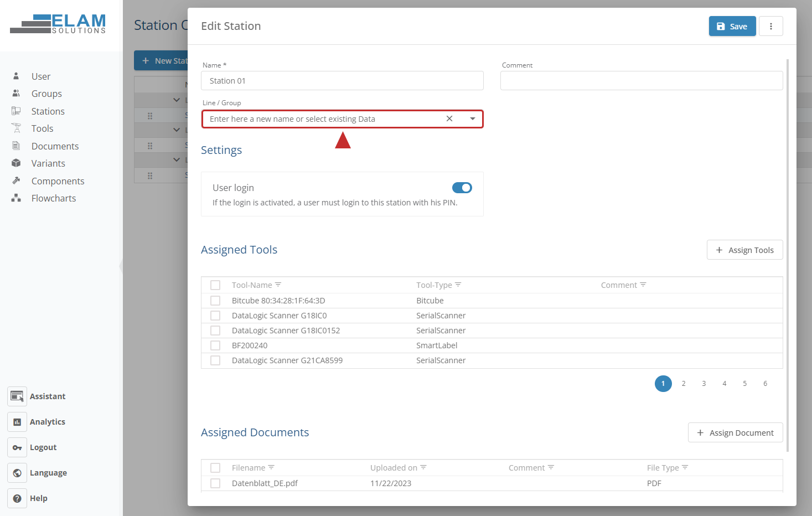The width and height of the screenshot is (812, 516).
Task: Open the Analytics chart icon
Action: 17,421
